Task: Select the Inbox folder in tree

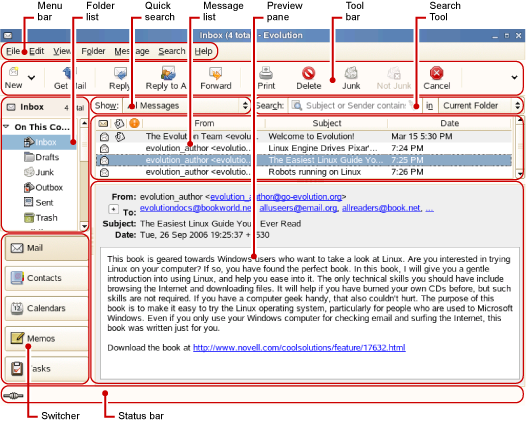Action: coord(40,142)
